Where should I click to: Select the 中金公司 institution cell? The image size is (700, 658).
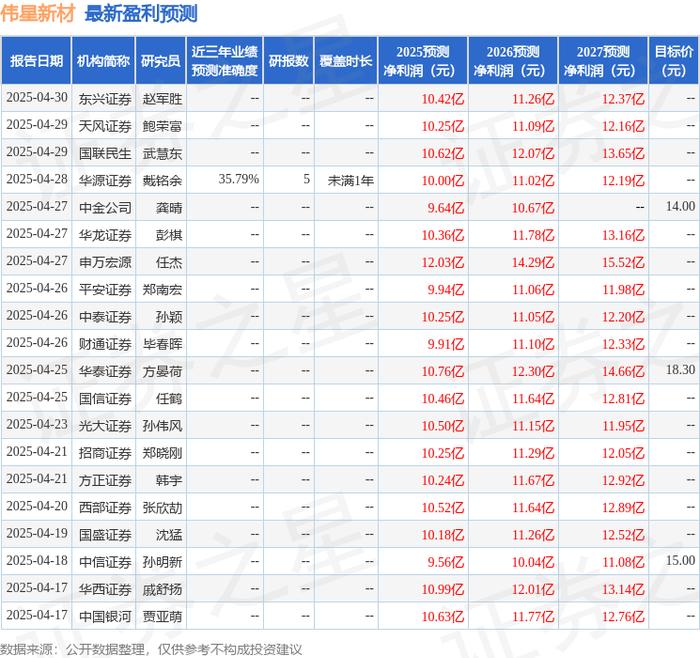pyautogui.click(x=105, y=208)
